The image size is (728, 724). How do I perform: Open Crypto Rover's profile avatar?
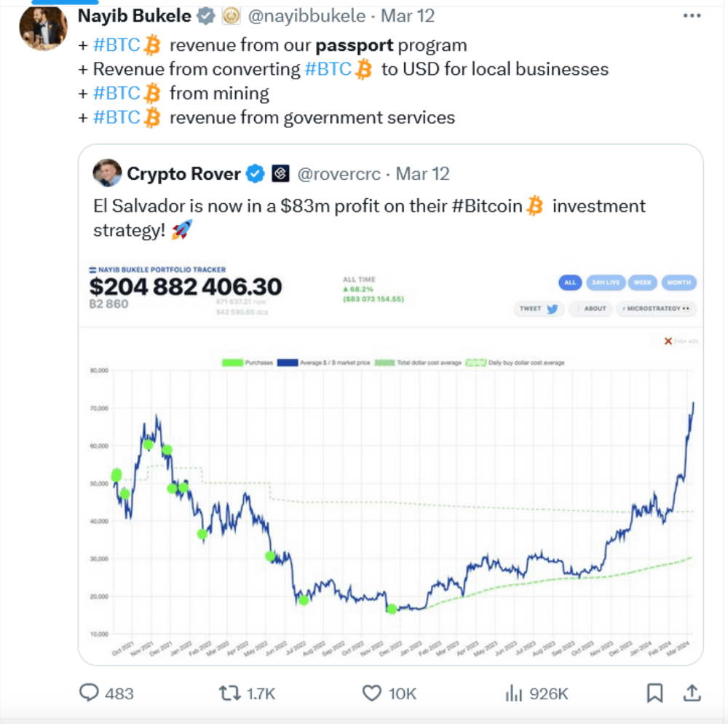click(107, 173)
